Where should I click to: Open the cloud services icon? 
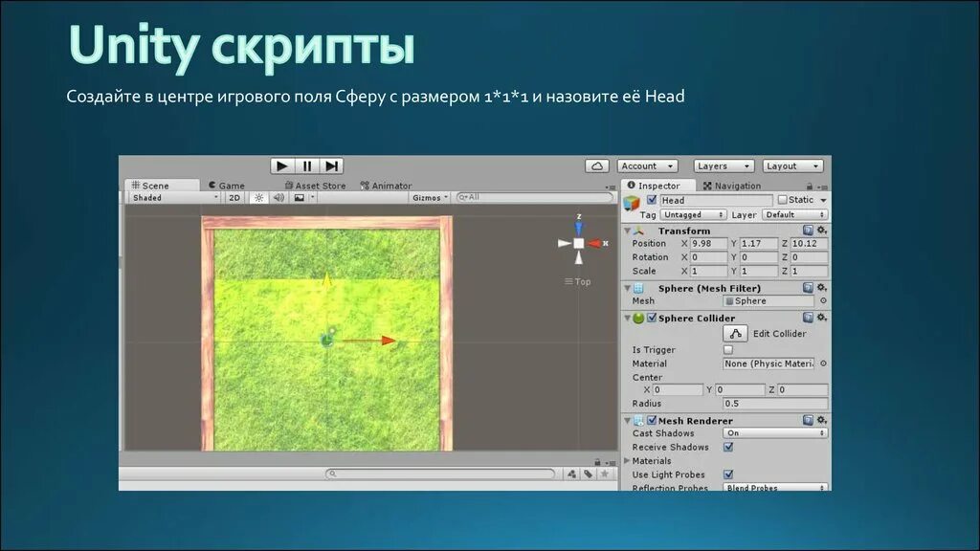click(597, 166)
